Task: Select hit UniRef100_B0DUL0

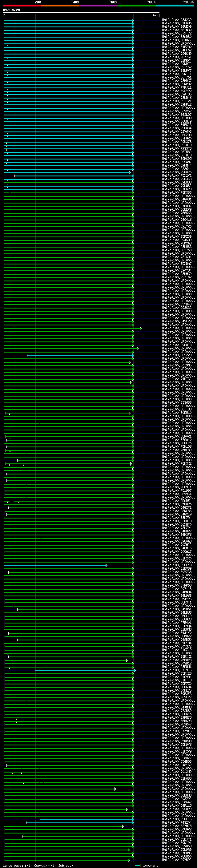Action: coord(177,412)
